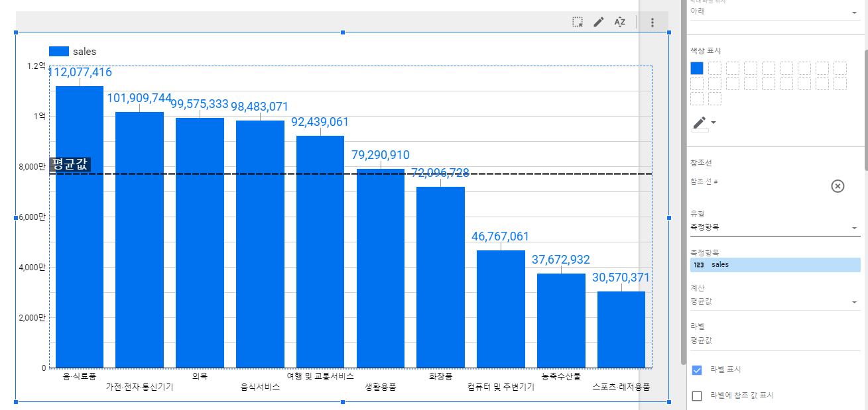Click the y-axis label 6,000만
The width and height of the screenshot is (868, 410).
point(33,217)
